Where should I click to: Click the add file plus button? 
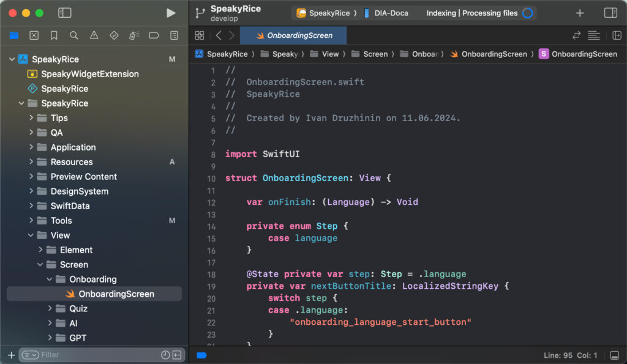tap(11, 355)
